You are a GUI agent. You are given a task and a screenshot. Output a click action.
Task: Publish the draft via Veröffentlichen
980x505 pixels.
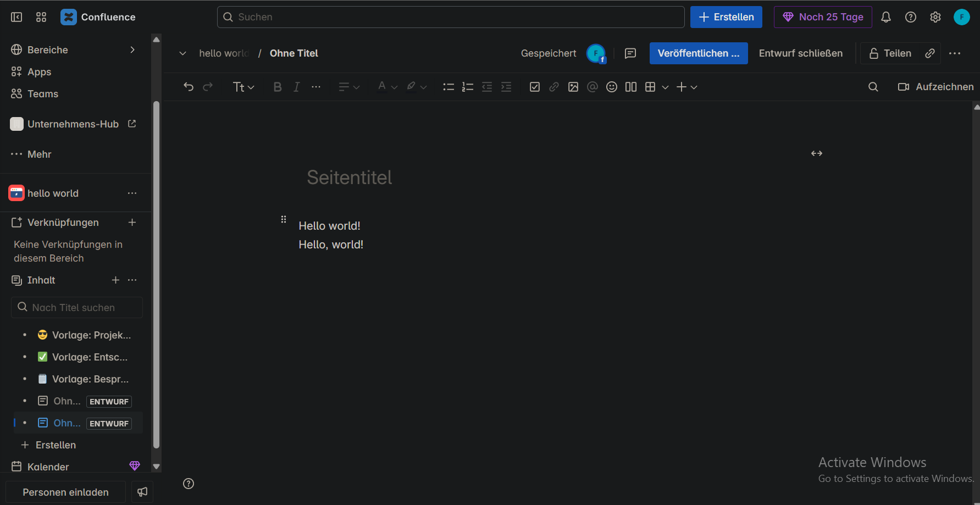click(x=698, y=53)
